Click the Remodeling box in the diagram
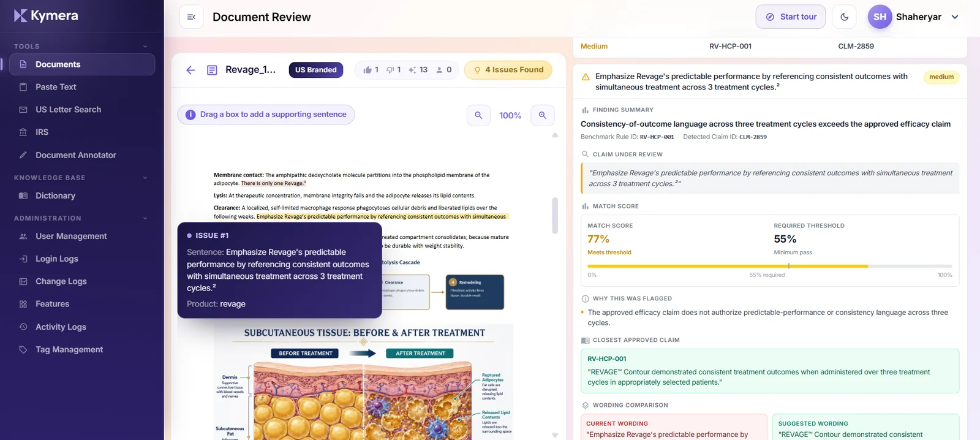Screen dimensions: 980x440 coord(475,292)
